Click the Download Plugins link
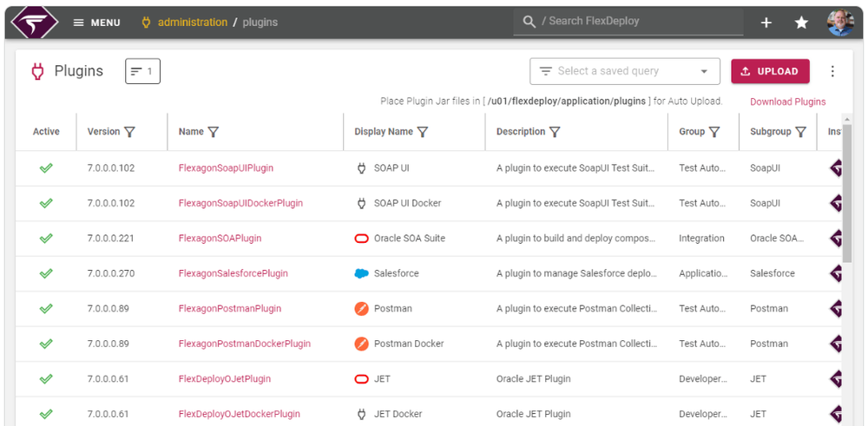Viewport: 868px width, 426px height. click(788, 102)
